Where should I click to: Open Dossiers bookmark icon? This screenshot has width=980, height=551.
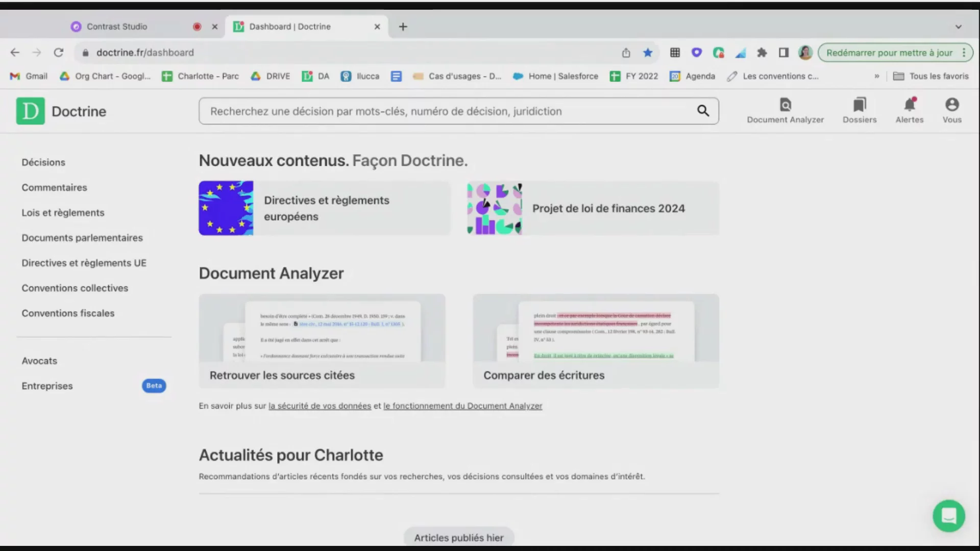click(x=860, y=111)
